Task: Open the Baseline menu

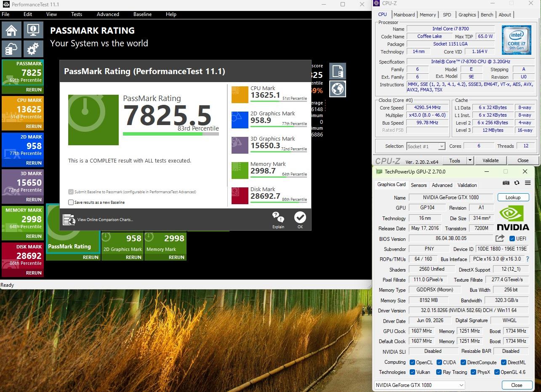Action: coord(142,14)
